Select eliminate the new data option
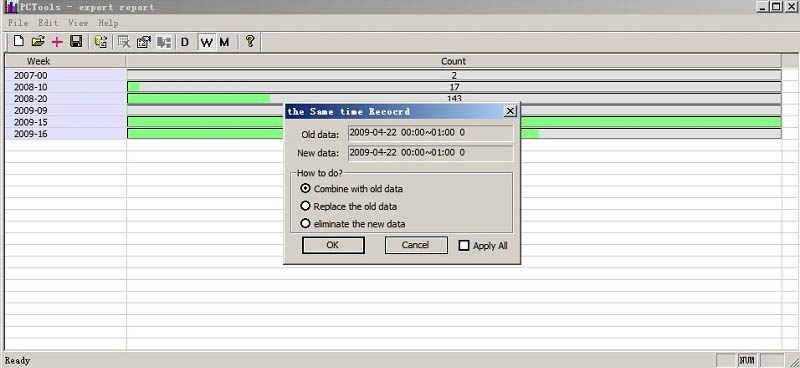800x368 pixels. click(354, 224)
